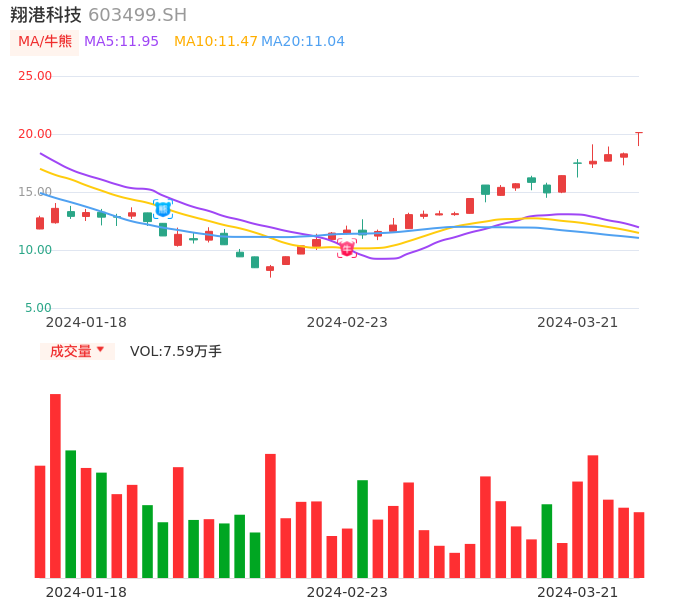Viewport: 686px width, 606px height.
Task: Click the red arrow beside 成交量
Action: (100, 350)
